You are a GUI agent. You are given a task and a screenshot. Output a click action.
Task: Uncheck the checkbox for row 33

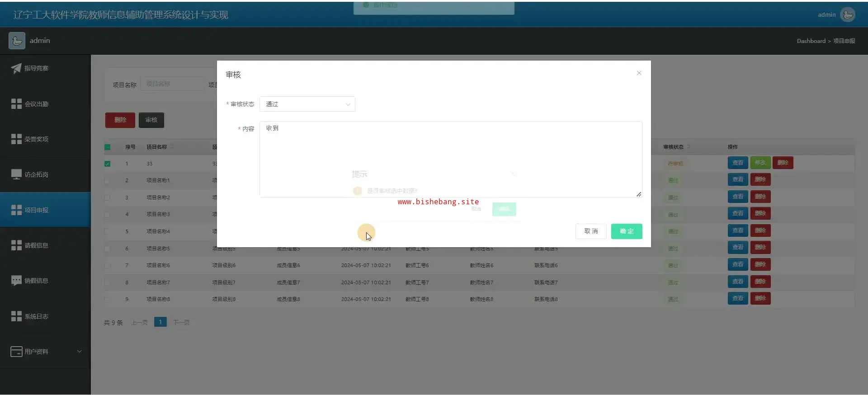[107, 164]
